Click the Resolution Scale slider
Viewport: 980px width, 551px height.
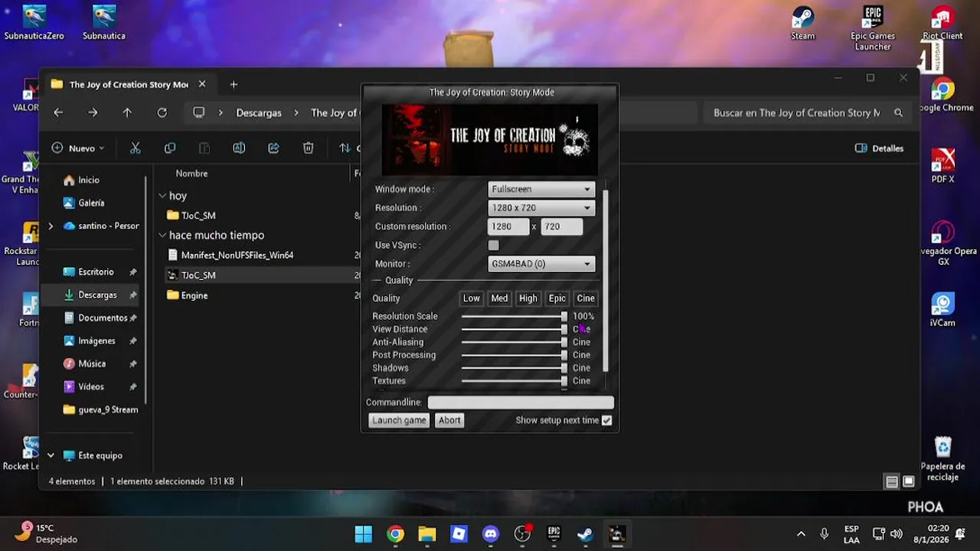coord(514,316)
